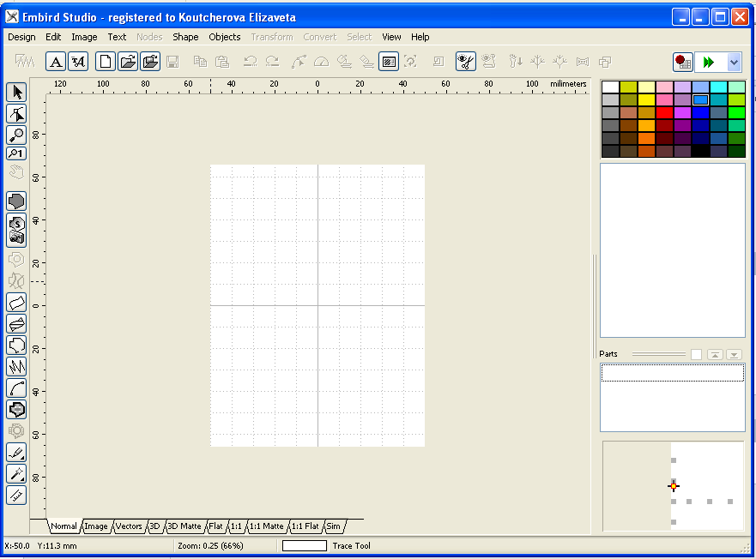This screenshot has width=756, height=559.
Task: Switch to the Vectors view tab
Action: pos(129,526)
